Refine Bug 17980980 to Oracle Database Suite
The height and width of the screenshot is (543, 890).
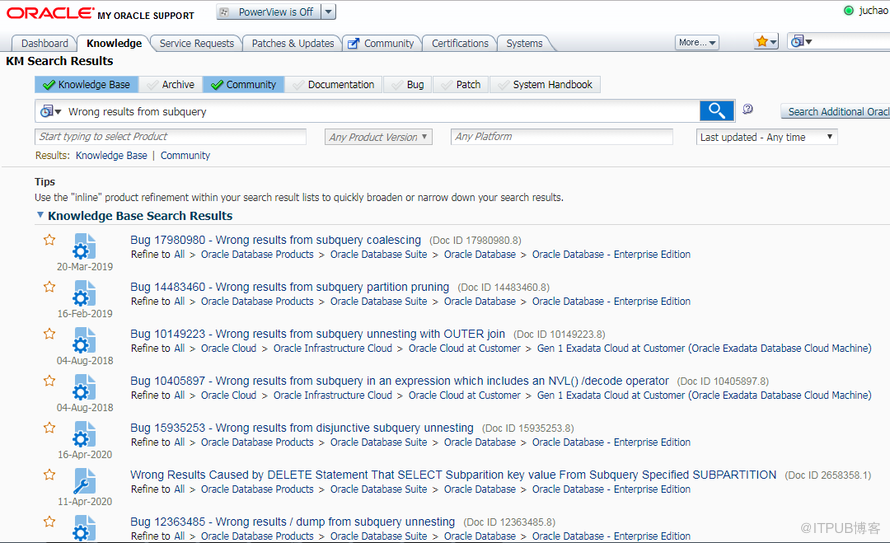coord(379,255)
